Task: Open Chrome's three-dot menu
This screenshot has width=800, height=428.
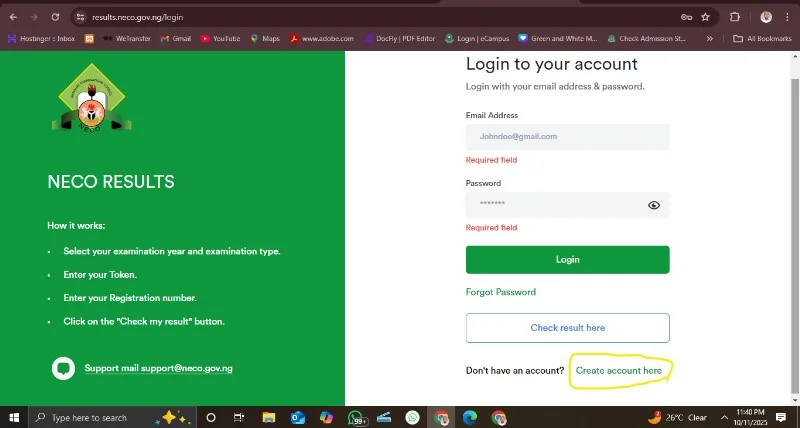Action: (789, 17)
